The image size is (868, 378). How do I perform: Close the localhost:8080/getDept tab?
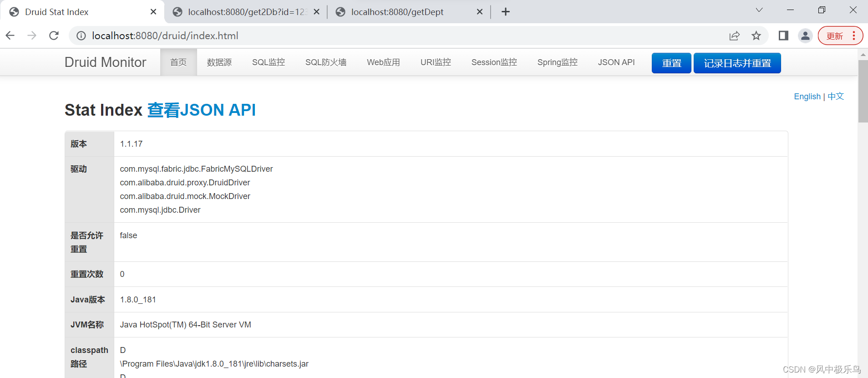tap(479, 12)
